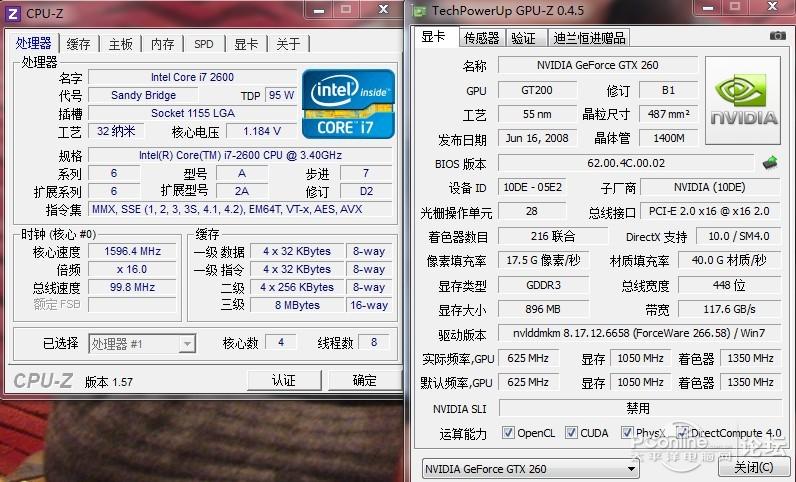The width and height of the screenshot is (796, 482).
Task: Click the device ID 10DE - 05E2
Action: 532,187
